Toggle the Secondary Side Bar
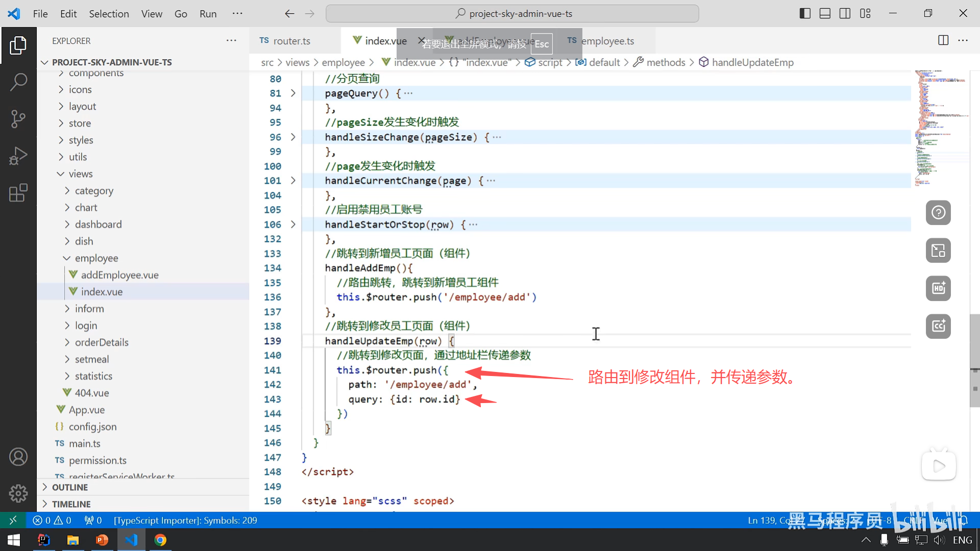The image size is (980, 551). [845, 14]
